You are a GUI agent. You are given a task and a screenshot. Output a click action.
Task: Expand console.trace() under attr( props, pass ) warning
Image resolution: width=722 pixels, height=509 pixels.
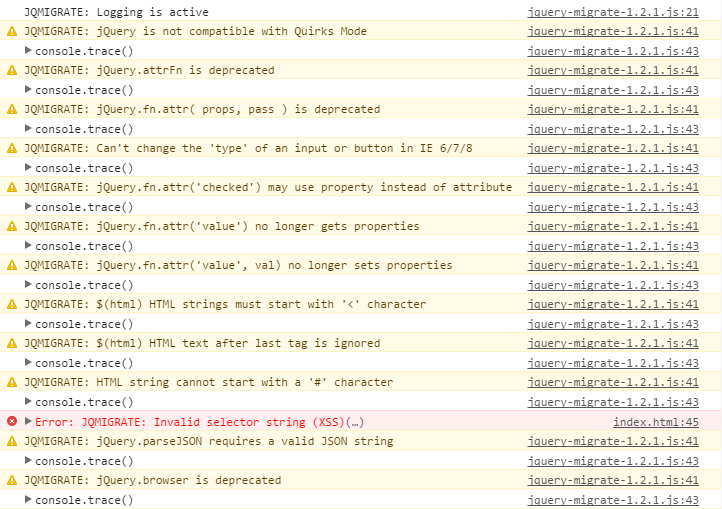[x=28, y=129]
